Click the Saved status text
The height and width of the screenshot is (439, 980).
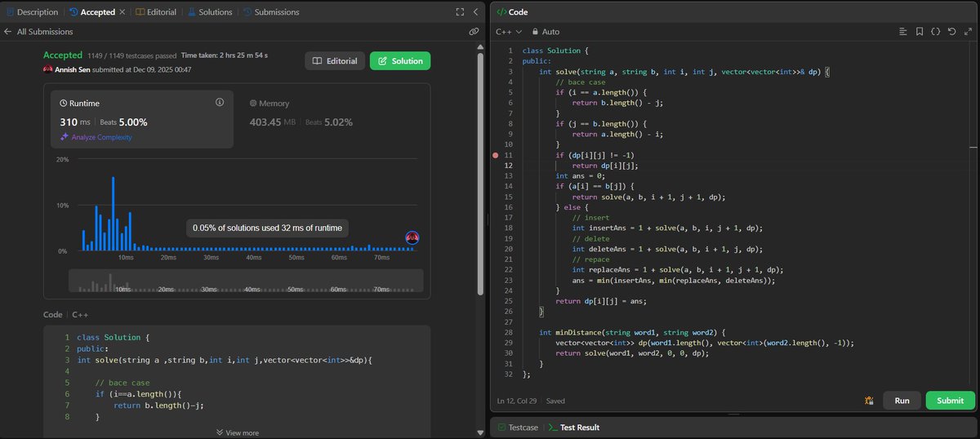coord(555,401)
